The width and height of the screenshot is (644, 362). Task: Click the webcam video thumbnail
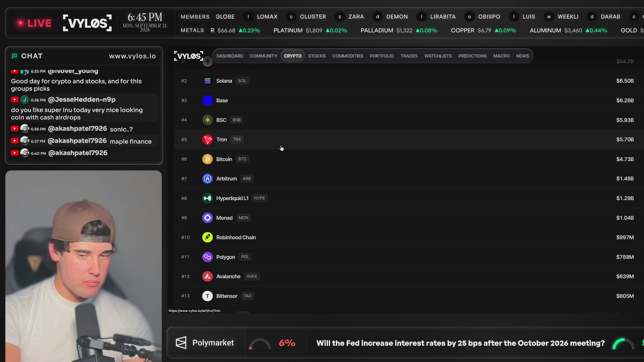click(x=84, y=266)
